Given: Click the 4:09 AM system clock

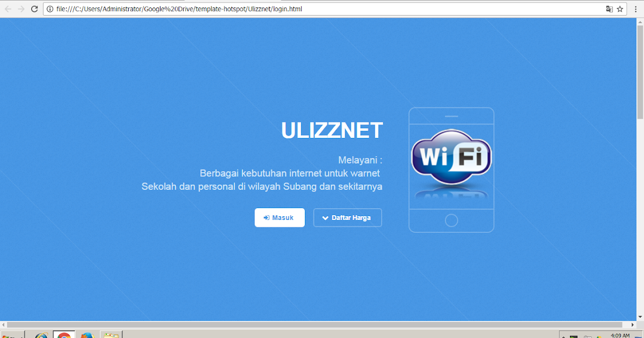Looking at the screenshot, I should point(620,335).
